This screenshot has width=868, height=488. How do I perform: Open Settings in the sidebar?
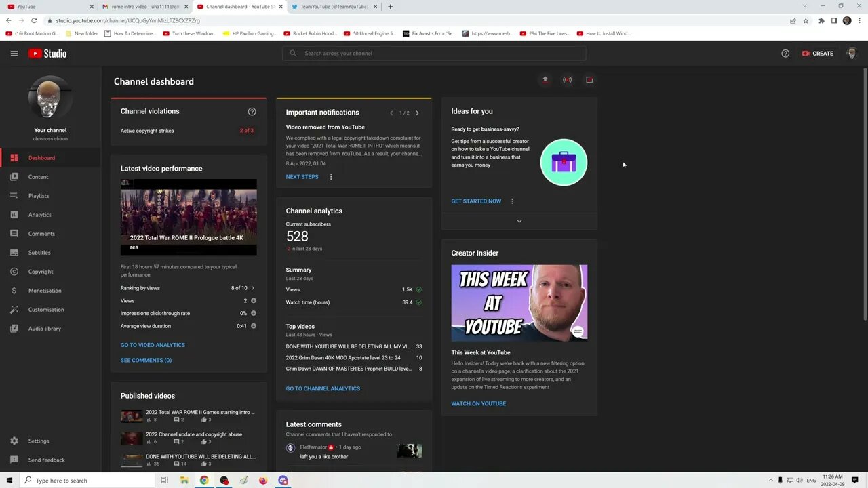(51, 441)
